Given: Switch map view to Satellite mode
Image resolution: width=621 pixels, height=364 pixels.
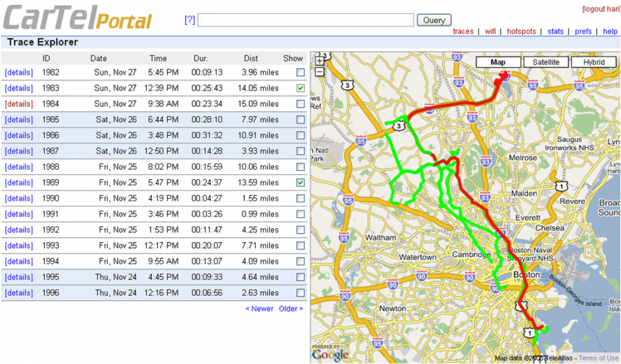Looking at the screenshot, I should coord(546,62).
